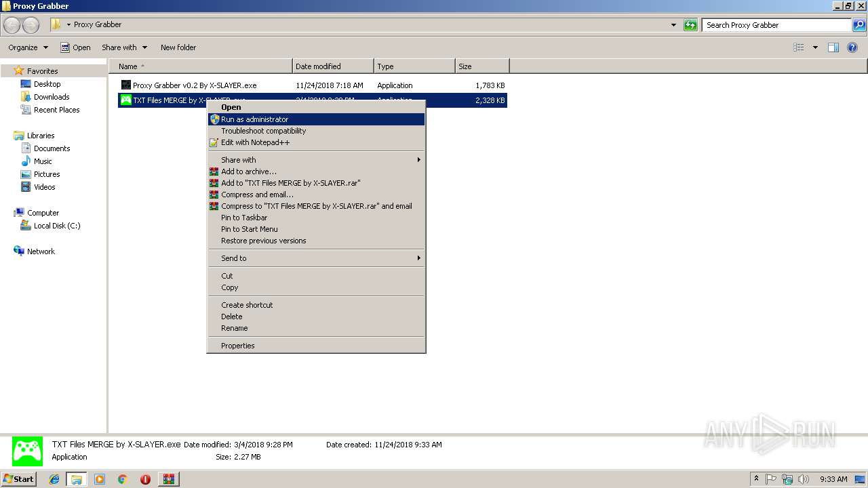Image resolution: width=868 pixels, height=488 pixels.
Task: Click the Proxy Grabber v0.2 exe icon
Action: (x=125, y=85)
